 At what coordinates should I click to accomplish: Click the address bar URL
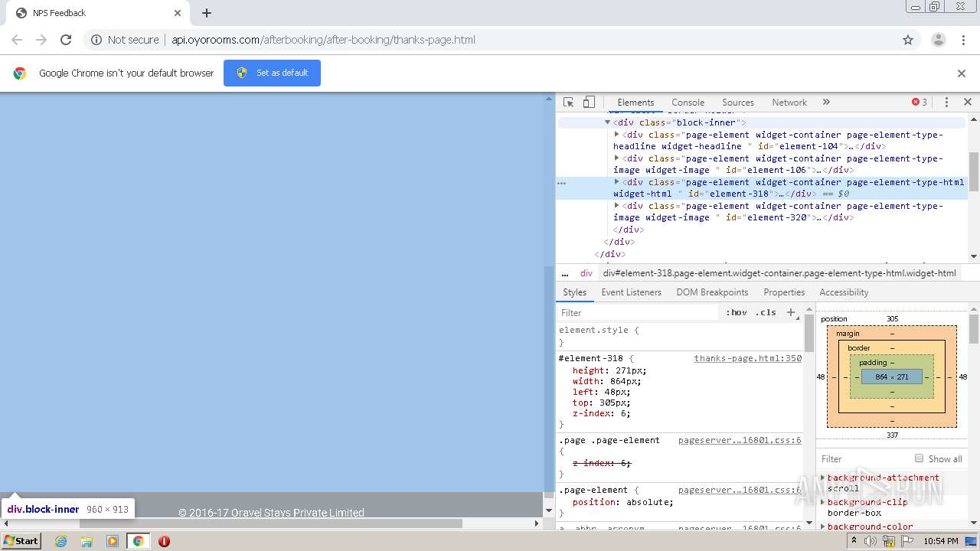click(x=323, y=40)
